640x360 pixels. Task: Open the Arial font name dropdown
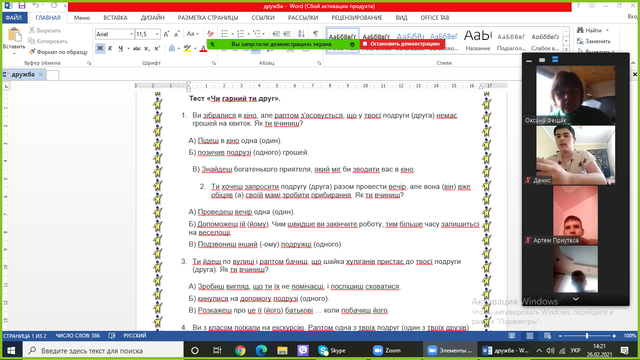tap(131, 34)
